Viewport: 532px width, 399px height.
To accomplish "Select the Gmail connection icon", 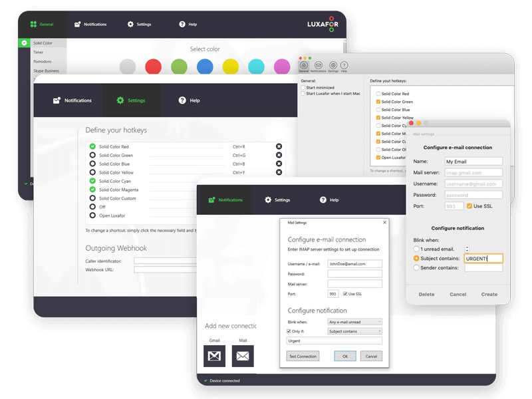I will tap(214, 356).
